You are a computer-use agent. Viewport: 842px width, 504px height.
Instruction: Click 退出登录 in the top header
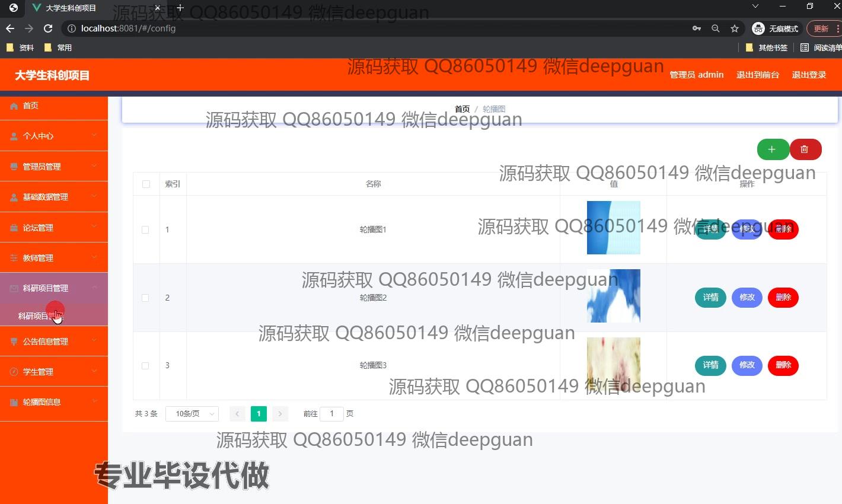[x=809, y=75]
